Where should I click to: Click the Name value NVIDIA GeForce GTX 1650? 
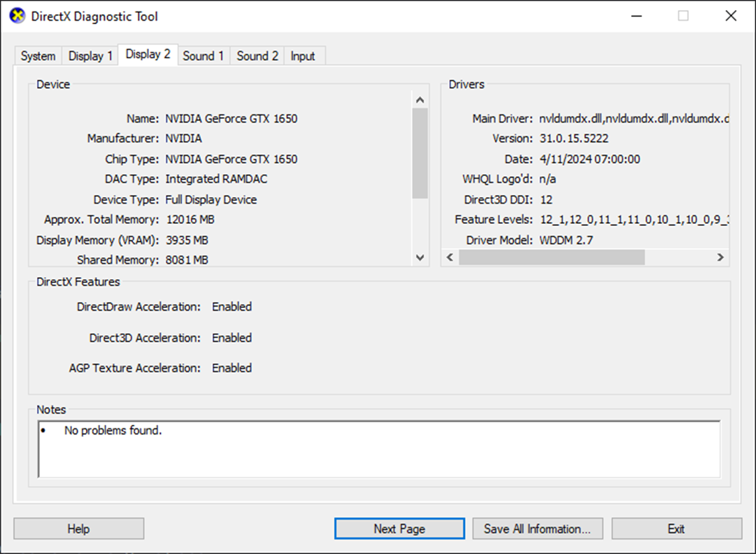[x=231, y=119]
